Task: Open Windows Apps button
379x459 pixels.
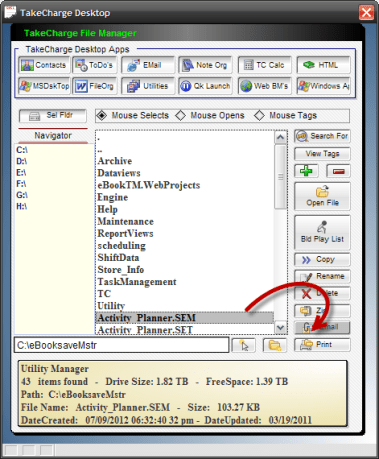Action: pos(323,86)
